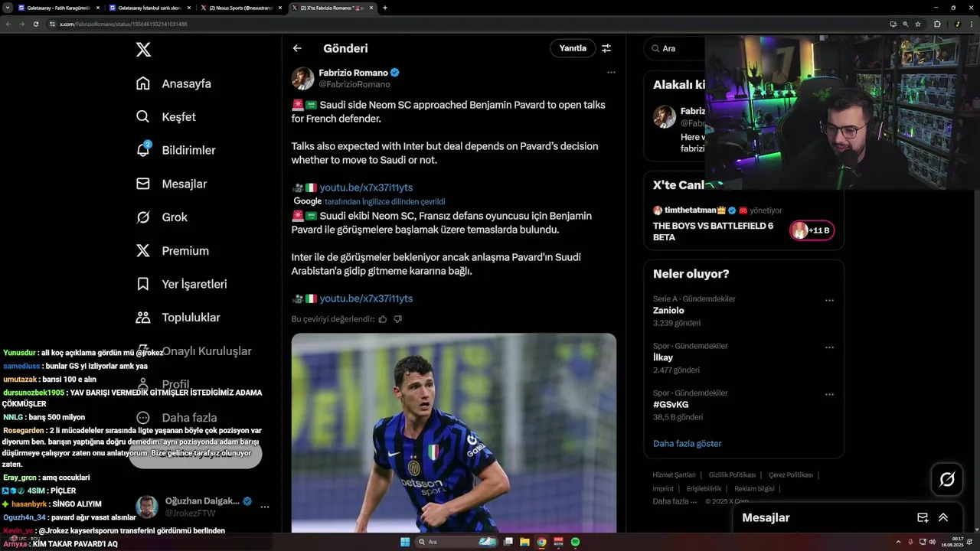
Task: Switch to Galatasaray İstanbul canlı skor tab
Action: (x=148, y=8)
